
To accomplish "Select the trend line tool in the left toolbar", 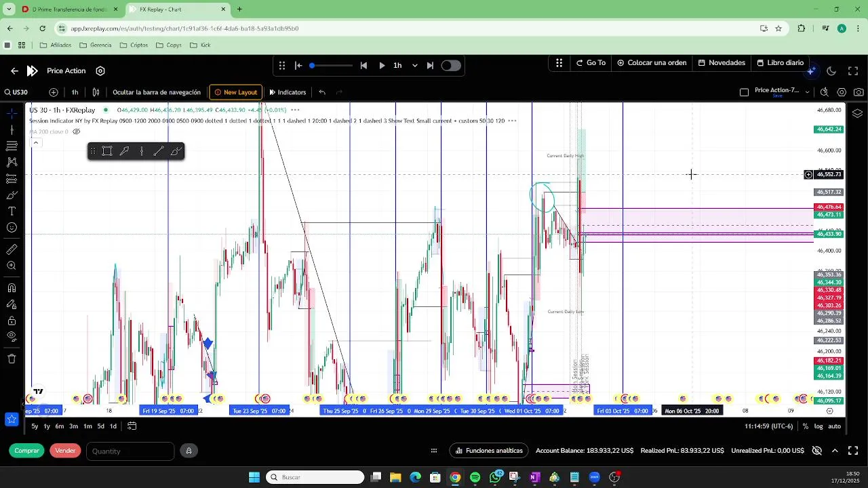I will pos(12,129).
